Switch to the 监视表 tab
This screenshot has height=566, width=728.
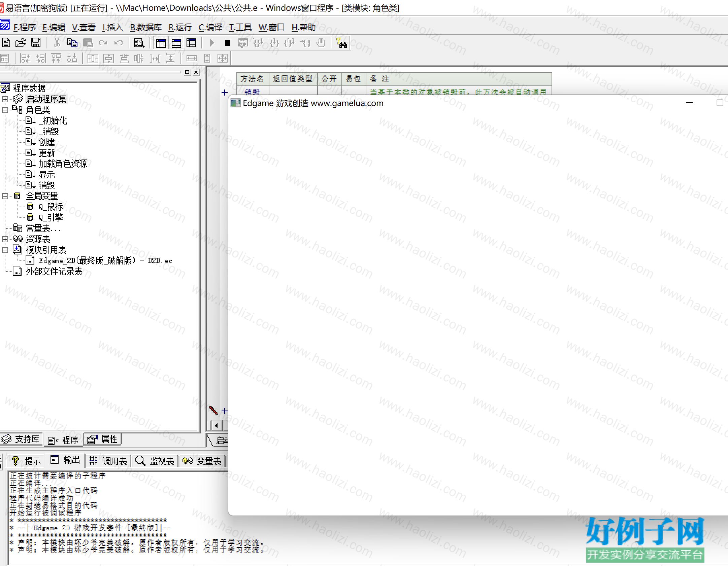point(155,461)
